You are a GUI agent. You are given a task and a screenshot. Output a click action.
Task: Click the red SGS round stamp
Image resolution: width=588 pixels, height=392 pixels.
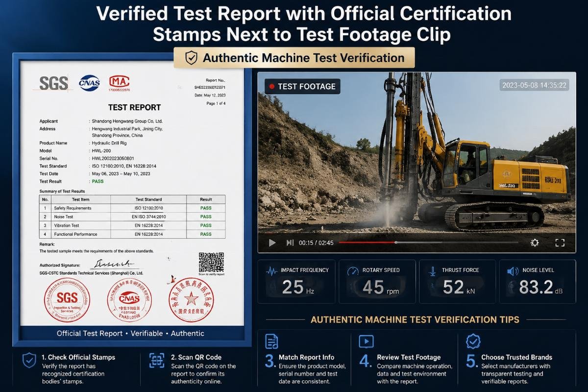click(x=67, y=299)
